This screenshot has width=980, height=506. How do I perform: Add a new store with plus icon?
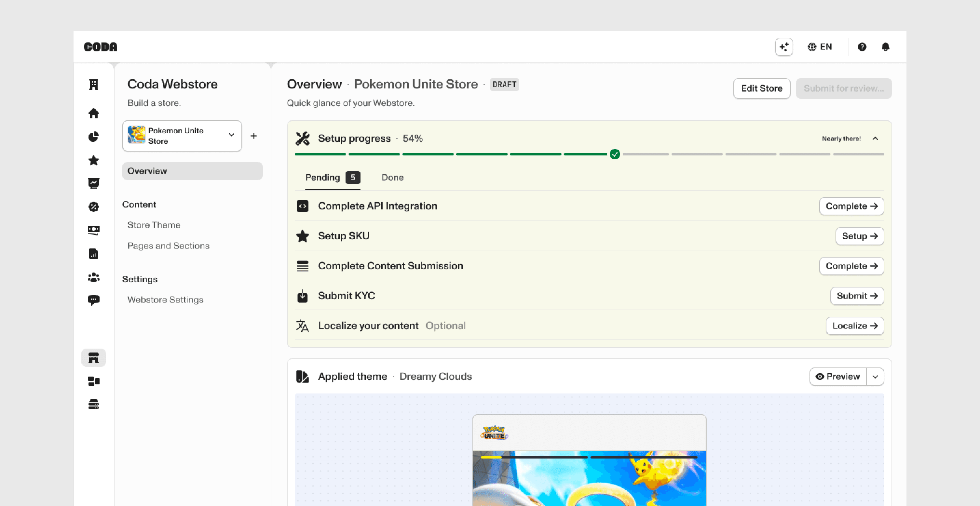254,136
